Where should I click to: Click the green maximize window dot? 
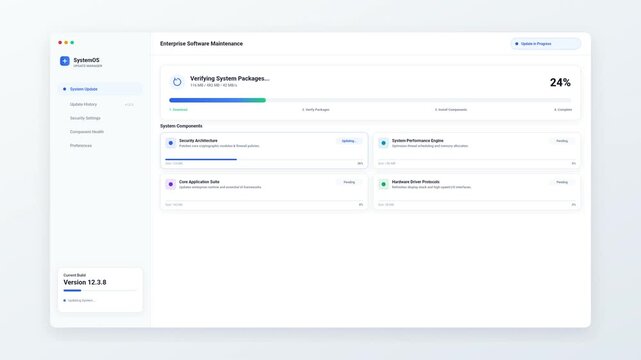(x=72, y=42)
